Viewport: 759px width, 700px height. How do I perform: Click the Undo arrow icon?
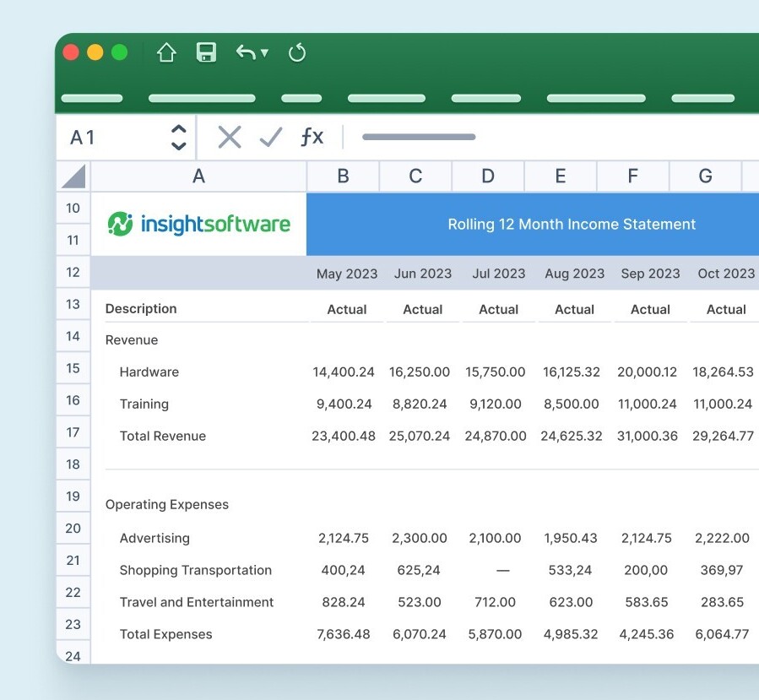[246, 53]
